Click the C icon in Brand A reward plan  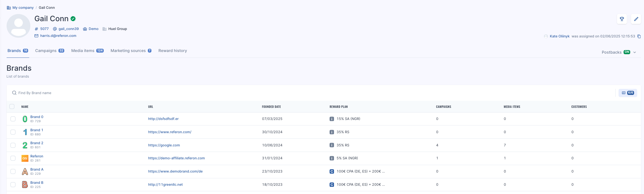[332, 171]
